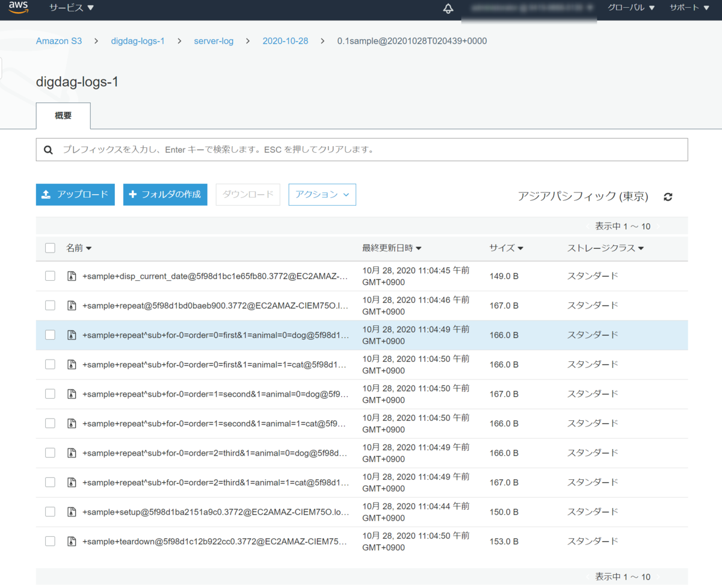Viewport: 722px width, 588px height.
Task: Click the search magnifier icon
Action: 48,149
